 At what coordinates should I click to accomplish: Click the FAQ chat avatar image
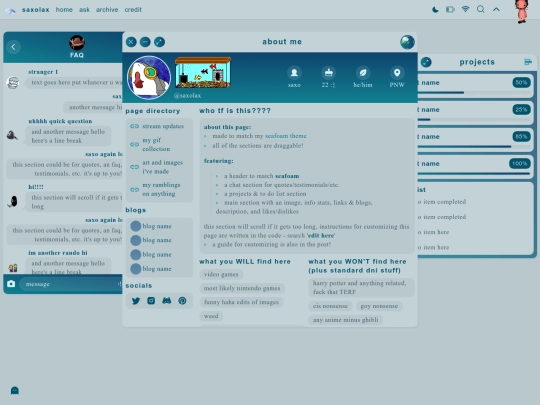pos(77,43)
